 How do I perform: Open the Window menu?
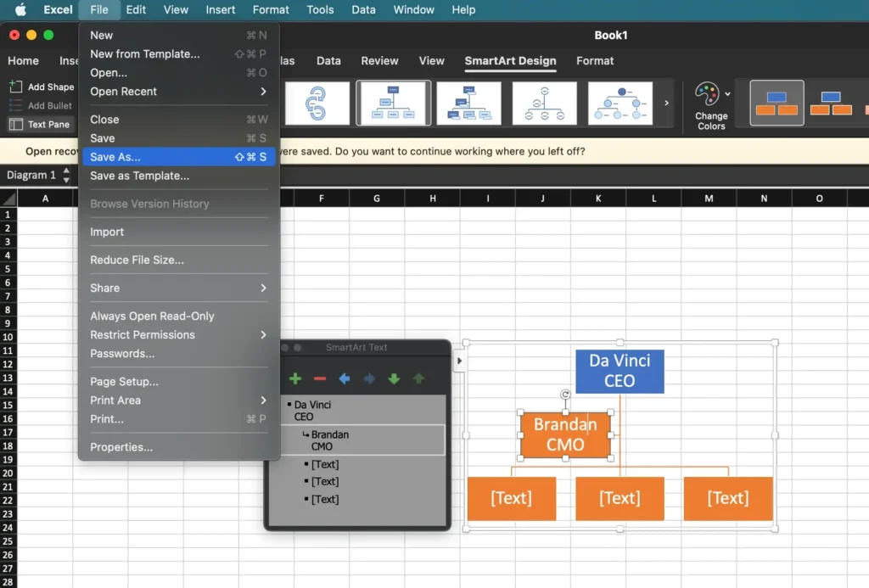point(413,9)
